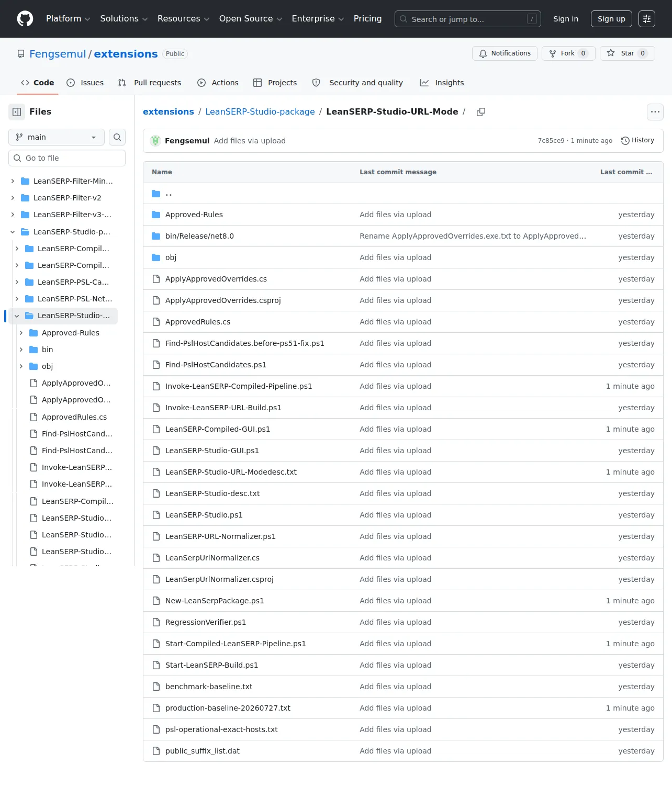Open the Insights tab
Image resolution: width=672 pixels, height=787 pixels.
(x=442, y=83)
